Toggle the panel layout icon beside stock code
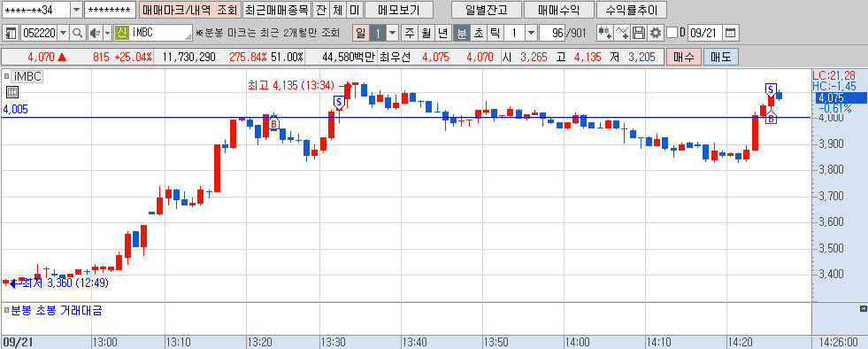This screenshot has width=868, height=349. point(10,33)
